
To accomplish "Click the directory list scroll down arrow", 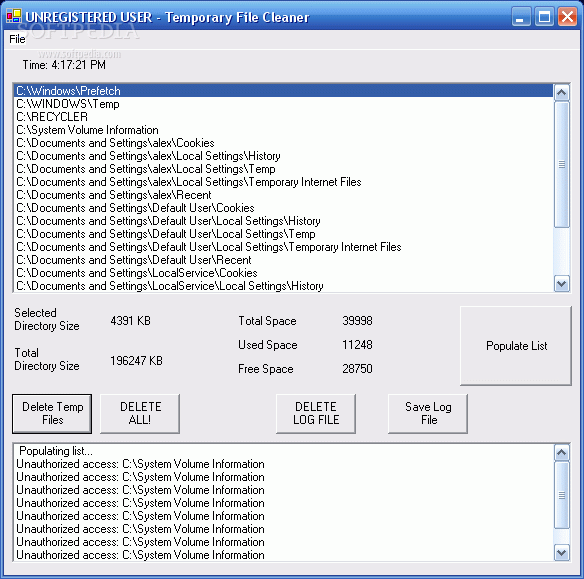I will (562, 284).
